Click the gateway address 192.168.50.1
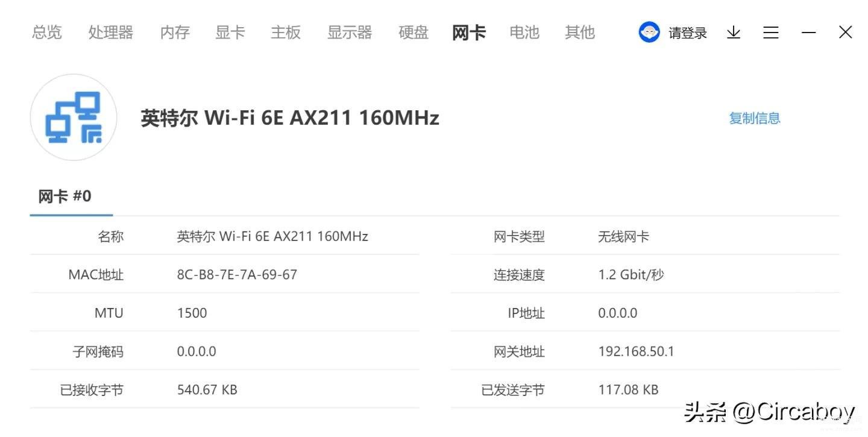The image size is (868, 437). tap(636, 351)
